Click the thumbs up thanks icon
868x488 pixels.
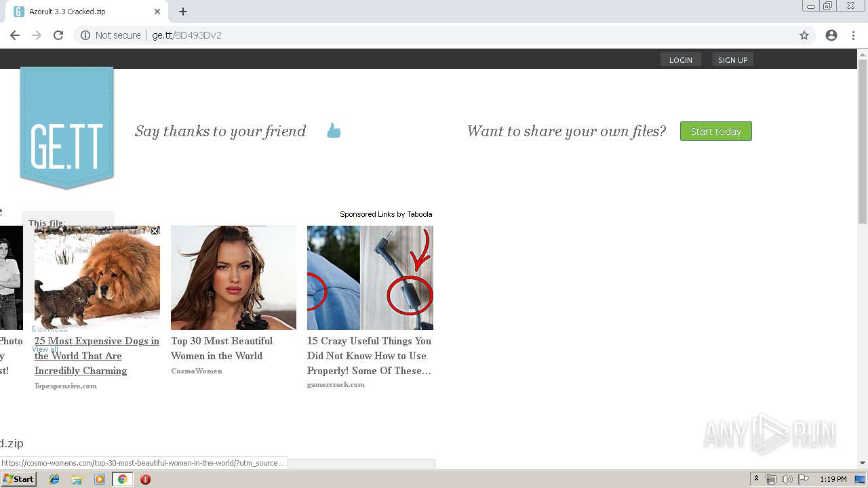334,131
